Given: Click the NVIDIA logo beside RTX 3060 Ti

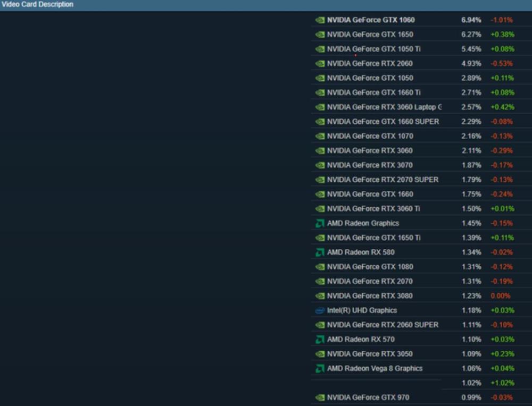Looking at the screenshot, I should pos(320,209).
